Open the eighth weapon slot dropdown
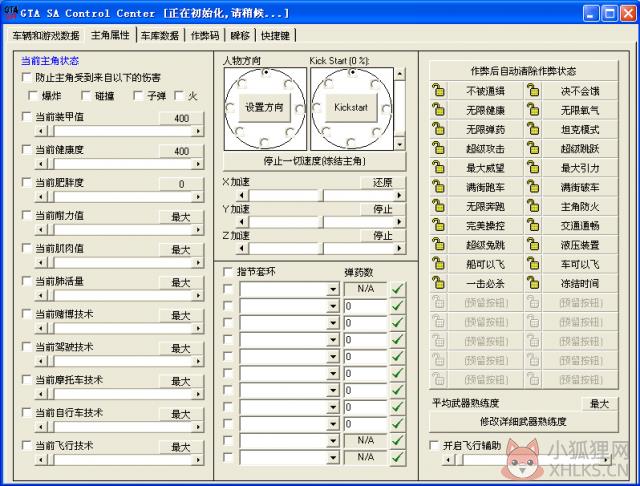This screenshot has height=486, width=640. click(x=333, y=407)
